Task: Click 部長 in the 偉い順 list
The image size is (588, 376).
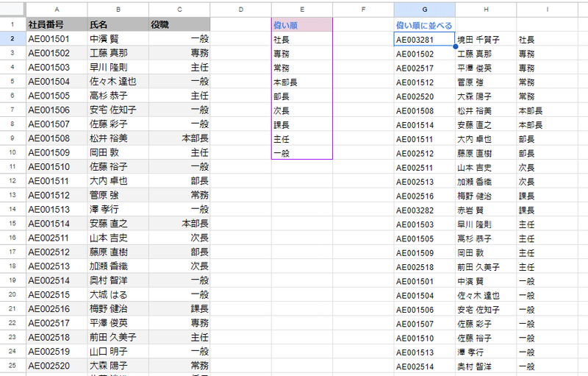Action: 302,96
